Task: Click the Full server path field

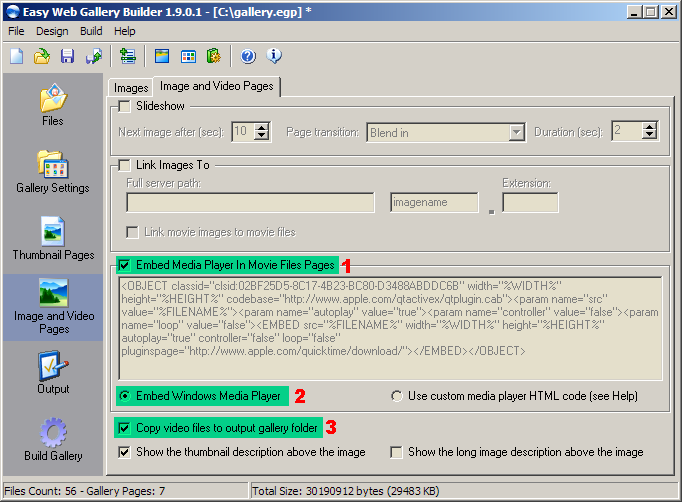Action: [250, 203]
